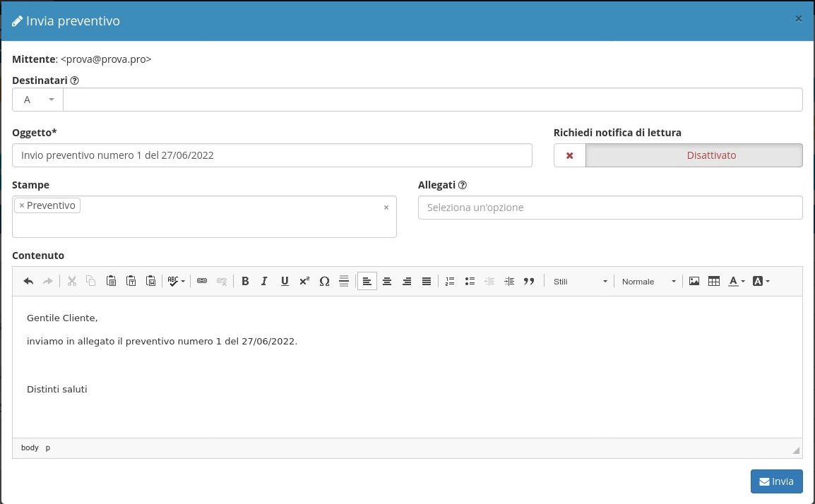Open the text color picker

coord(737,281)
